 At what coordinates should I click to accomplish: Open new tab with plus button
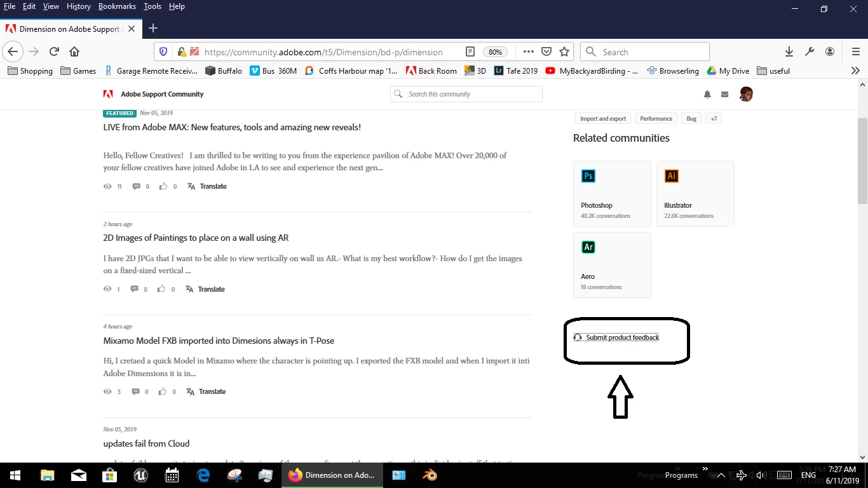click(x=153, y=28)
